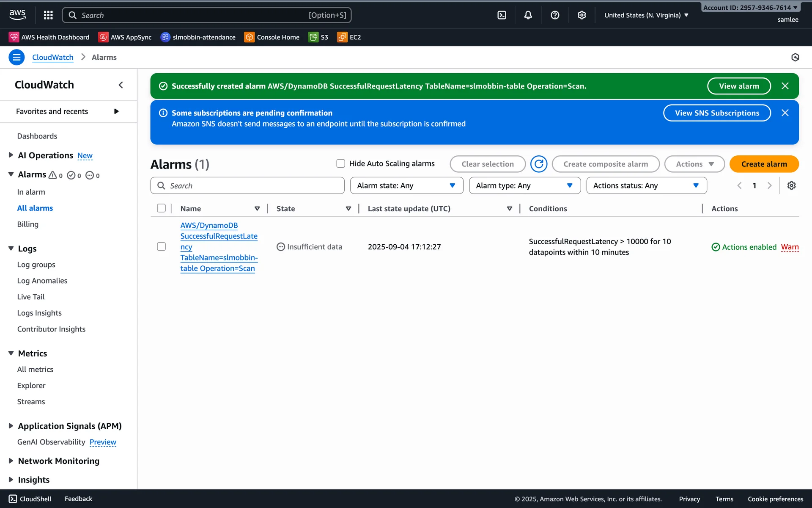
Task: Open Log groups in sidebar
Action: (36, 265)
